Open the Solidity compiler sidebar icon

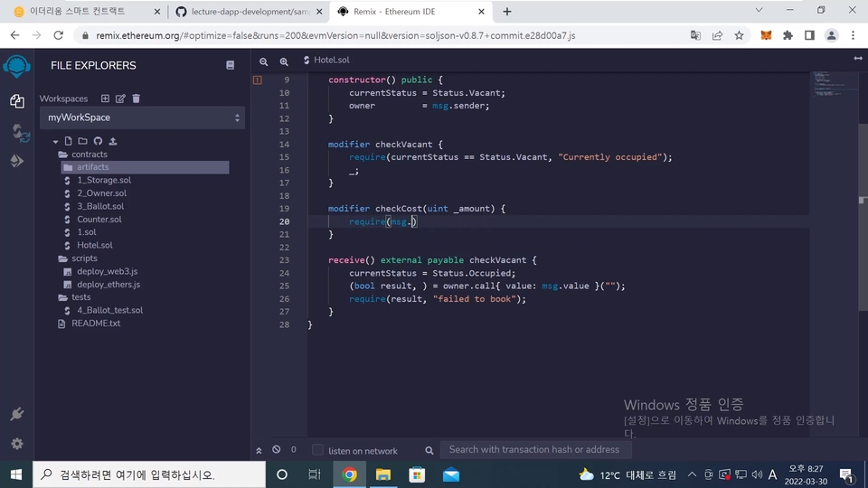click(x=20, y=133)
